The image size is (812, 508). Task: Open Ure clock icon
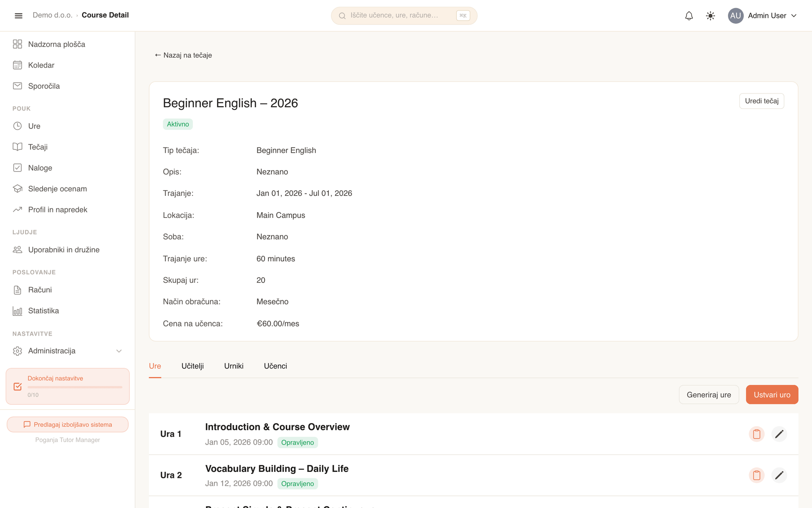(17, 126)
